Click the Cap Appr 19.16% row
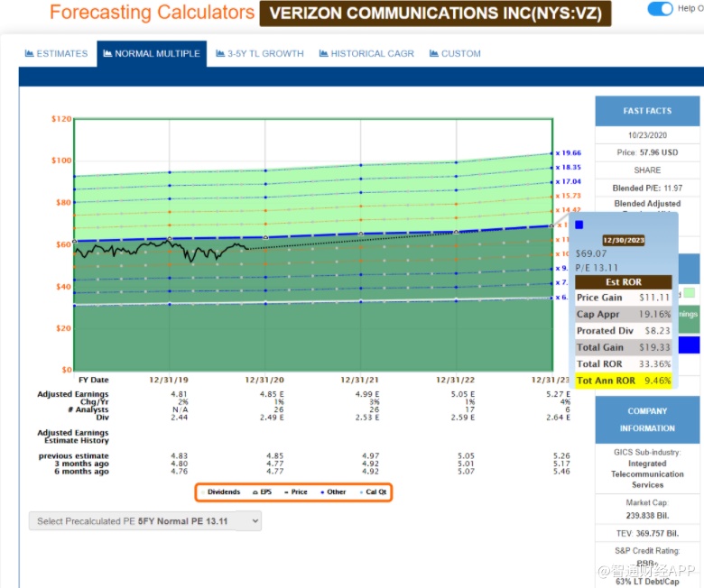Viewport: 704px width, 588px height. (x=624, y=315)
